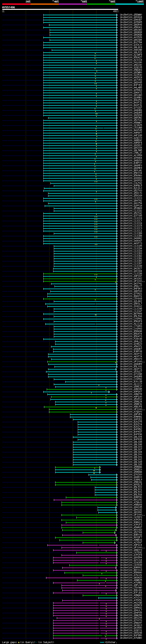146x644 pixels.
Task: Select hit UniRef100_Q9AXB7
Action: click(131, 20)
